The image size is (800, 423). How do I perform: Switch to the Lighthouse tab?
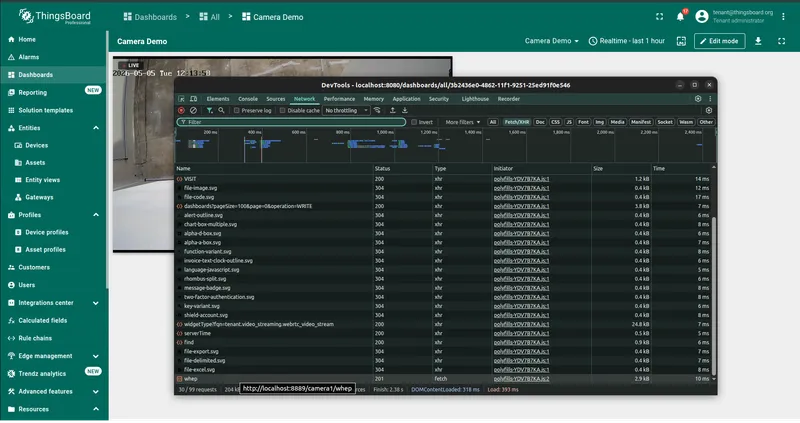click(475, 99)
